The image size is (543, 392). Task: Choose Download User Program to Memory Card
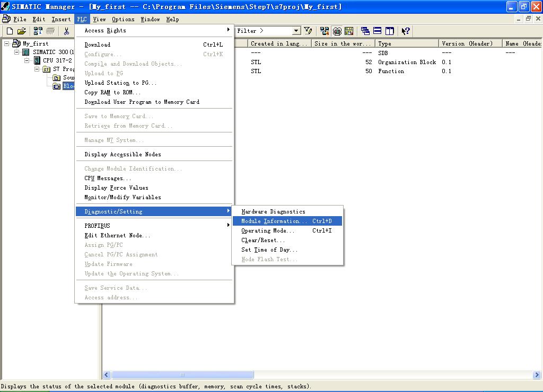pyautogui.click(x=154, y=102)
